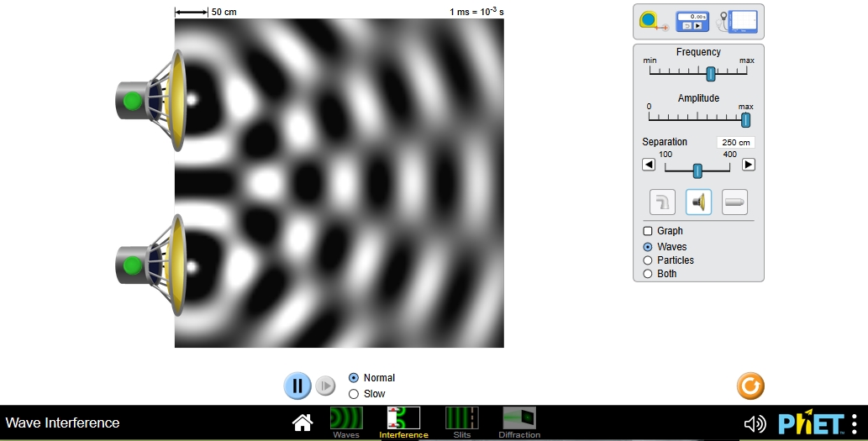Click the '1 ms = 10⁻³ s' label
This screenshot has height=441, width=868.
476,11
